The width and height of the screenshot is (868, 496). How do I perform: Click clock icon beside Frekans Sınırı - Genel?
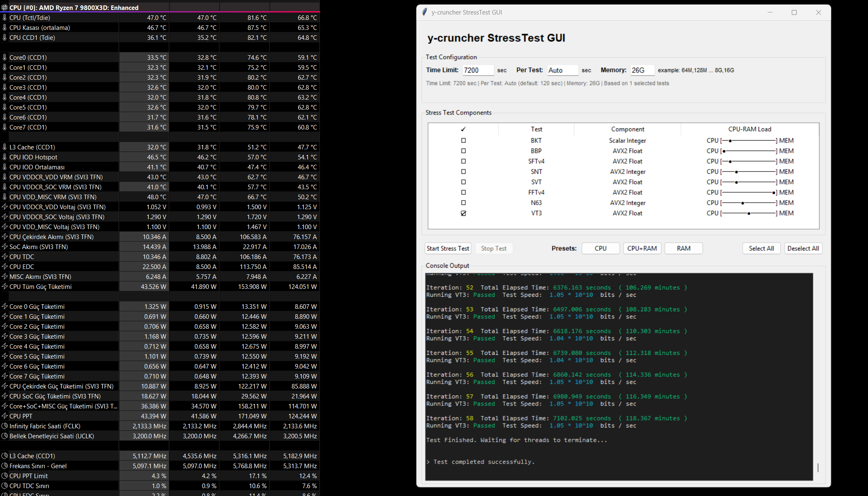click(5, 466)
